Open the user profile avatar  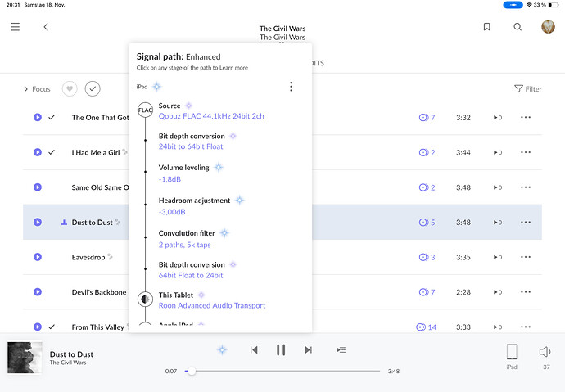coord(548,27)
